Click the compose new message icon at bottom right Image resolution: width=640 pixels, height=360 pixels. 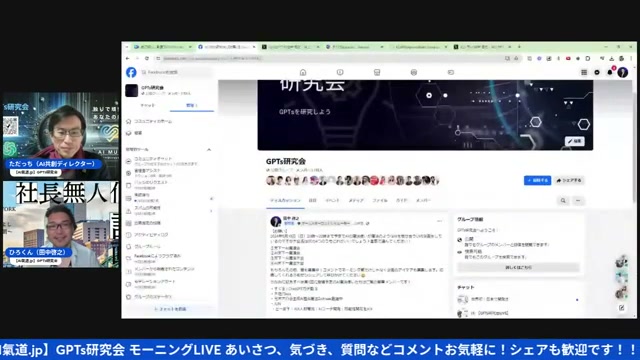(621, 308)
